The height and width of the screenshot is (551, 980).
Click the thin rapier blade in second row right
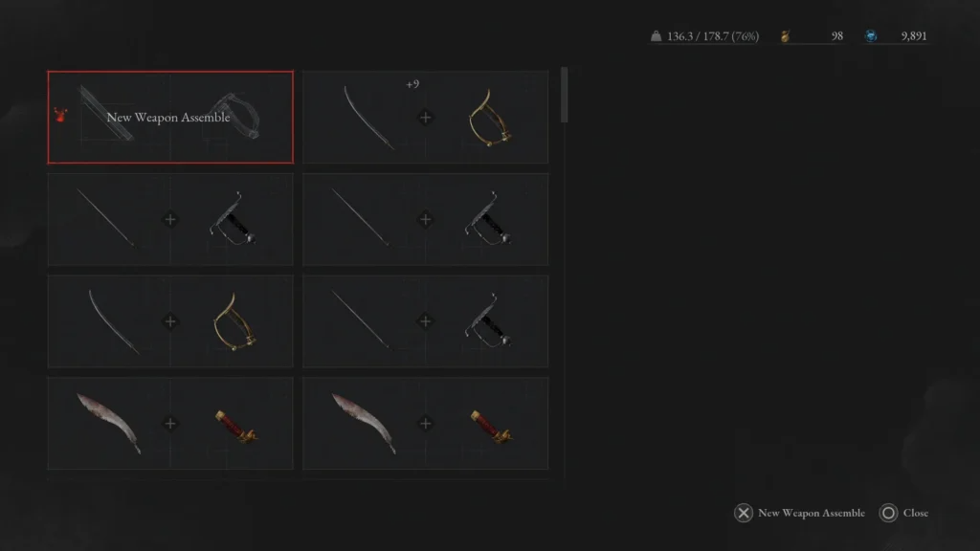click(x=361, y=217)
